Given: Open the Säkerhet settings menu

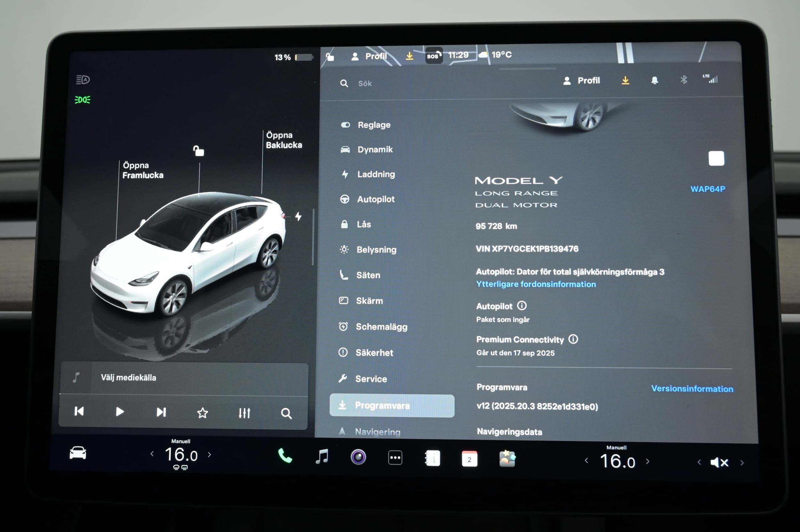Looking at the screenshot, I should tap(366, 353).
